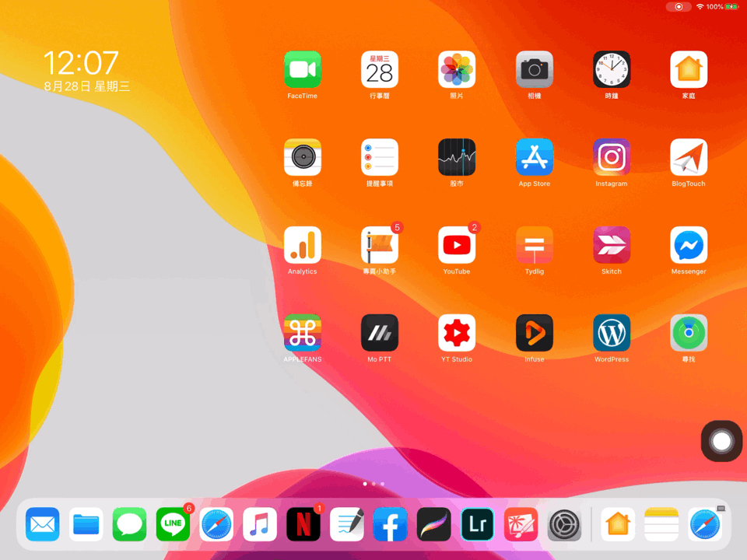The image size is (747, 560).
Task: Tap the date text 8月28日 星期三
Action: (86, 86)
